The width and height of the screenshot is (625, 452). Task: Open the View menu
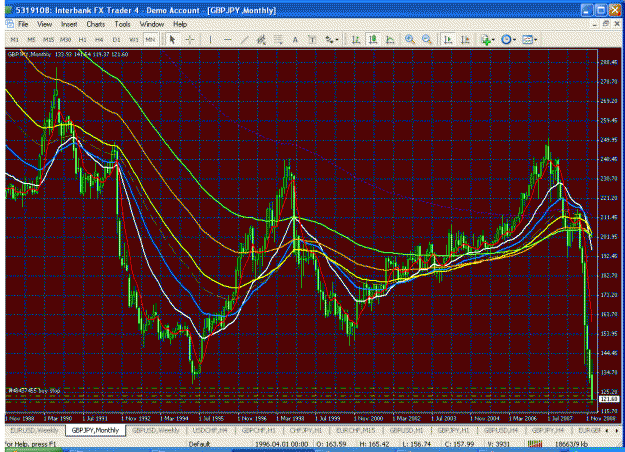click(45, 24)
